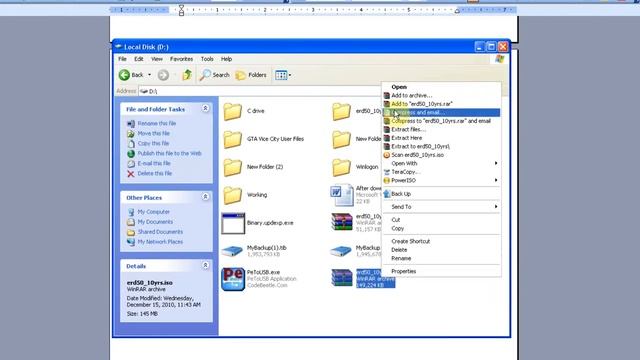640x360 pixels.
Task: Expand the PowerISO submenu
Action: tap(441, 180)
